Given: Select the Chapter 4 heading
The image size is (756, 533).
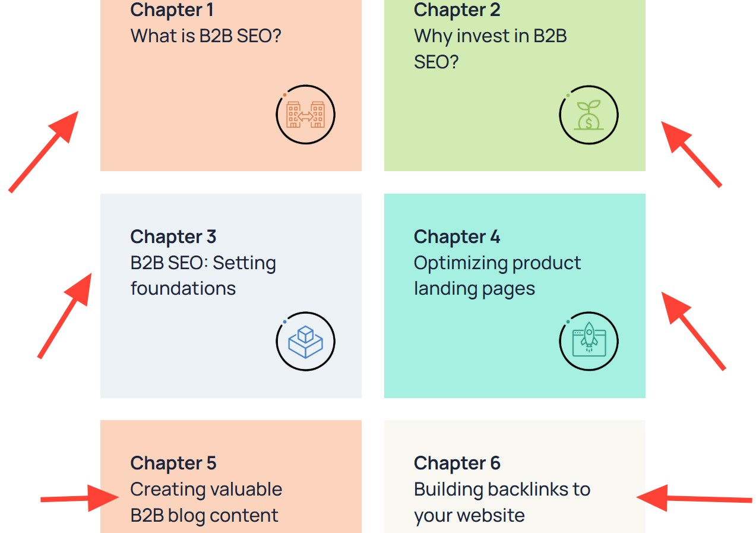Looking at the screenshot, I should tap(457, 236).
